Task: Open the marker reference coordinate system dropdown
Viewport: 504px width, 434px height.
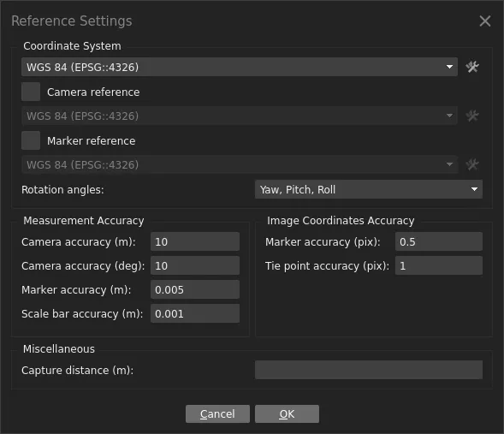Action: point(240,164)
